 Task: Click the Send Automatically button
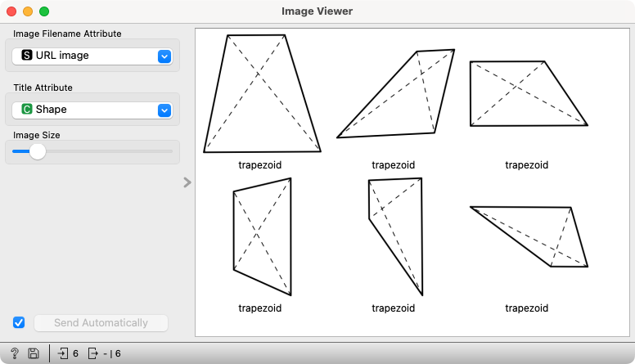(101, 323)
